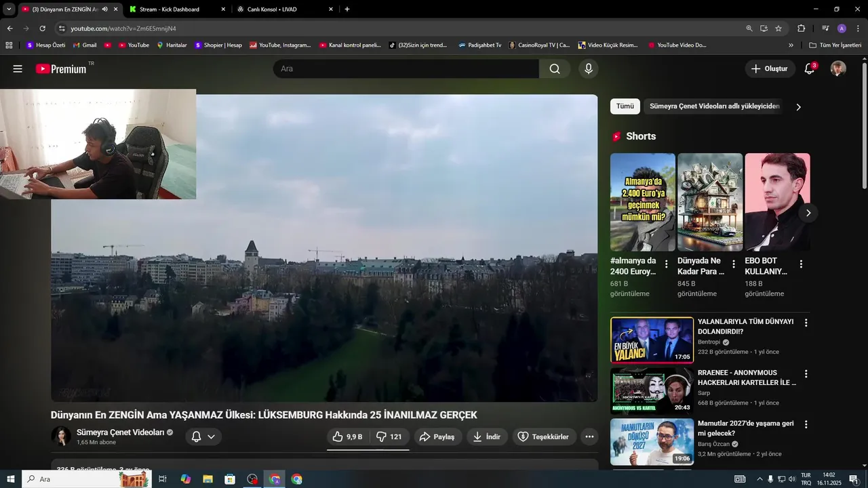
Task: Go back in browser history
Action: click(9, 28)
